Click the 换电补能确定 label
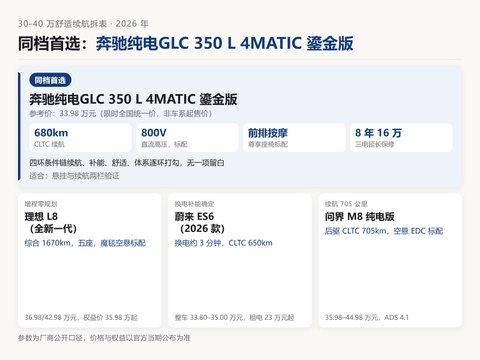The width and height of the screenshot is (480, 360). pos(194,204)
